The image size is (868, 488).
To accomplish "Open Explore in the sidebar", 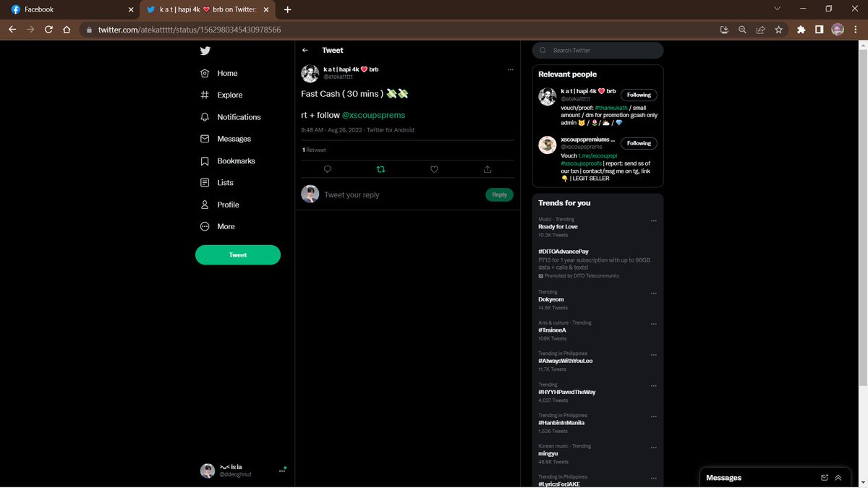I will tap(221, 95).
